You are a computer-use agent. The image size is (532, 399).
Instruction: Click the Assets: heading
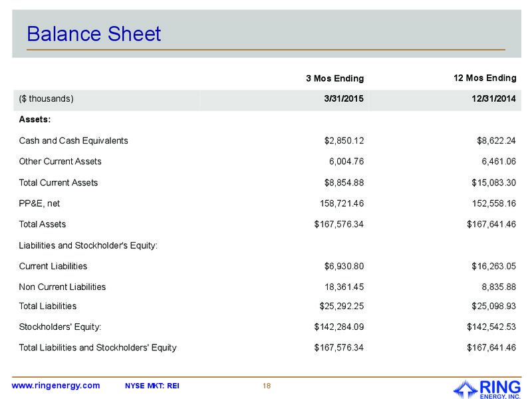point(35,120)
